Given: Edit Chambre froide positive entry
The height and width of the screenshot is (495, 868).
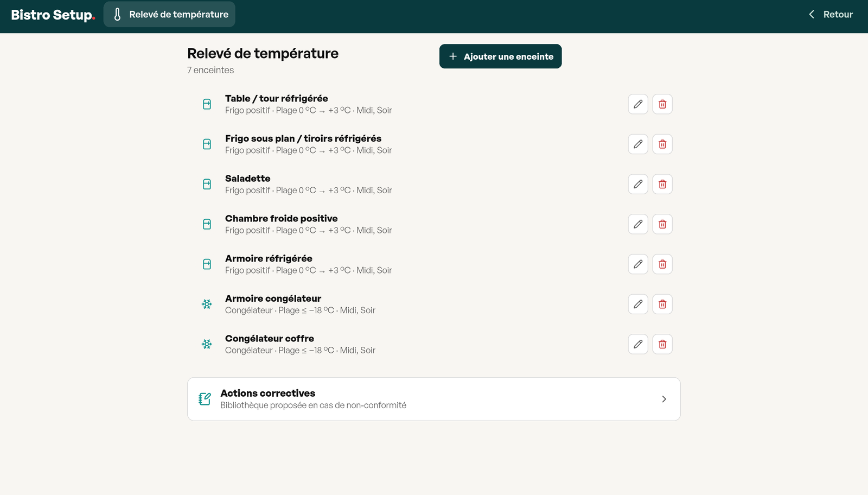Looking at the screenshot, I should tap(638, 224).
